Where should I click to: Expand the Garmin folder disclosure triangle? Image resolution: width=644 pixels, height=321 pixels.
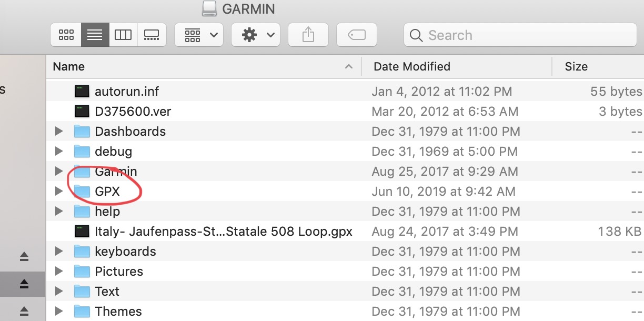coord(58,171)
